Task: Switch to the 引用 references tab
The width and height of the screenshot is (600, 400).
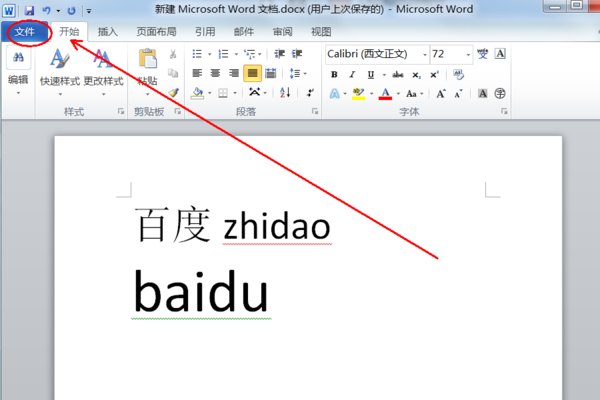Action: [205, 32]
